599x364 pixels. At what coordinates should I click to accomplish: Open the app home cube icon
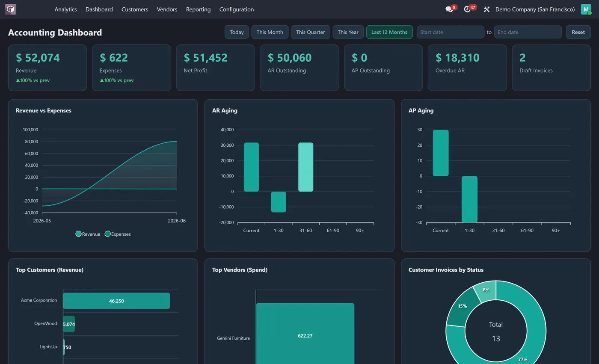coord(10,9)
